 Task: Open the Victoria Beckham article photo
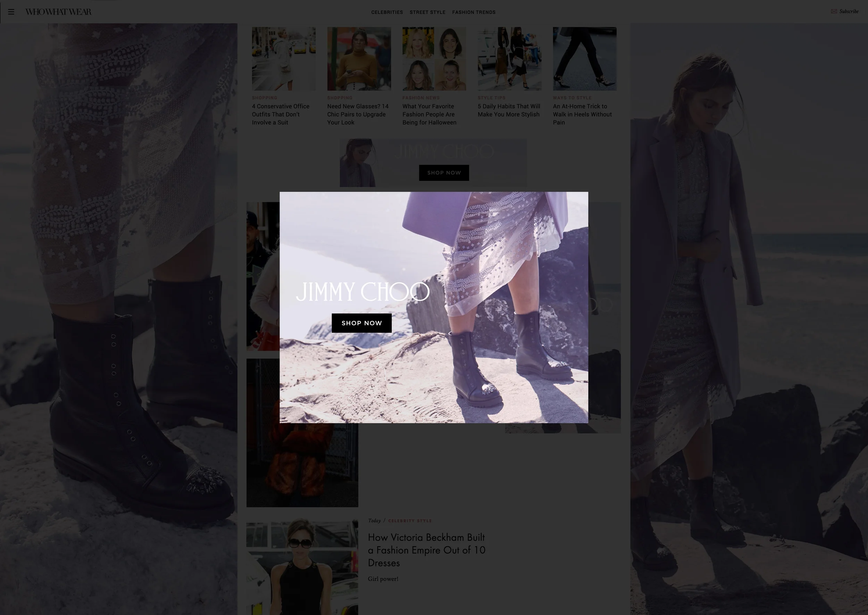(302, 567)
